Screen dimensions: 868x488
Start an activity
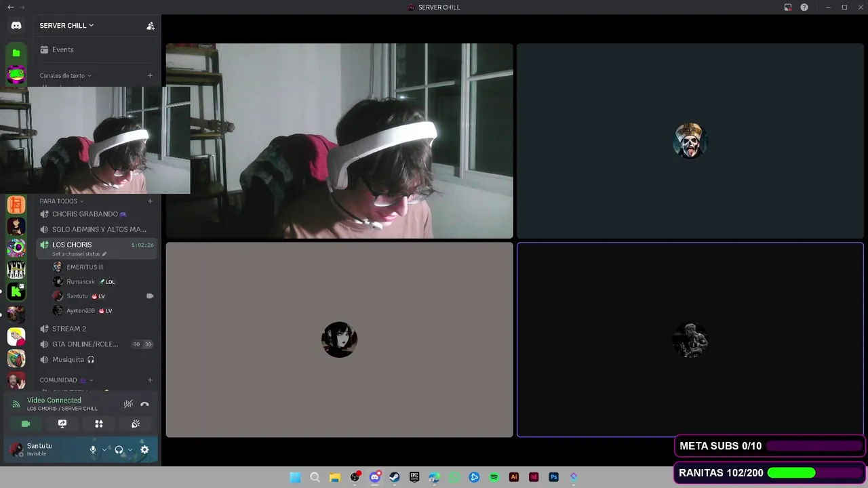click(x=99, y=424)
